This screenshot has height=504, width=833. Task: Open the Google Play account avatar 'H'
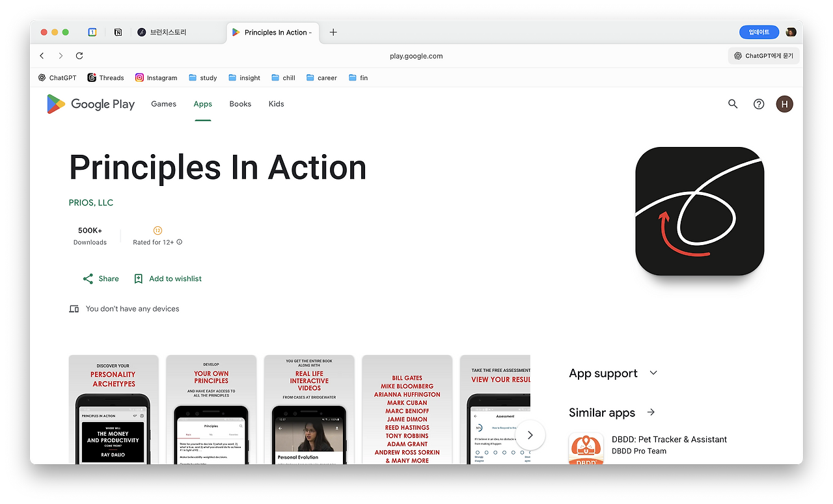(785, 104)
